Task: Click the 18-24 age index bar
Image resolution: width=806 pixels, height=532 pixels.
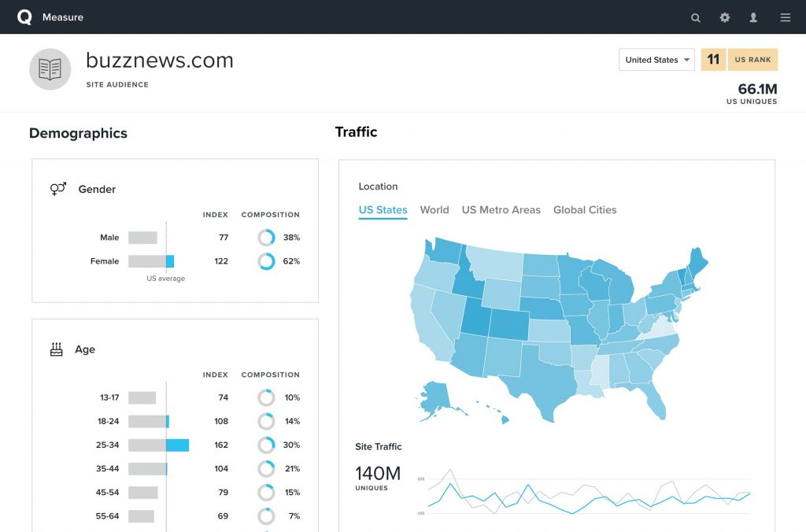Action: 149,421
